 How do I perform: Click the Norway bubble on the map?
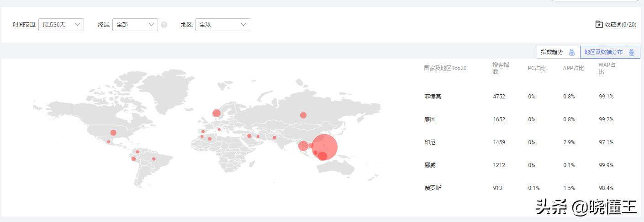216,113
